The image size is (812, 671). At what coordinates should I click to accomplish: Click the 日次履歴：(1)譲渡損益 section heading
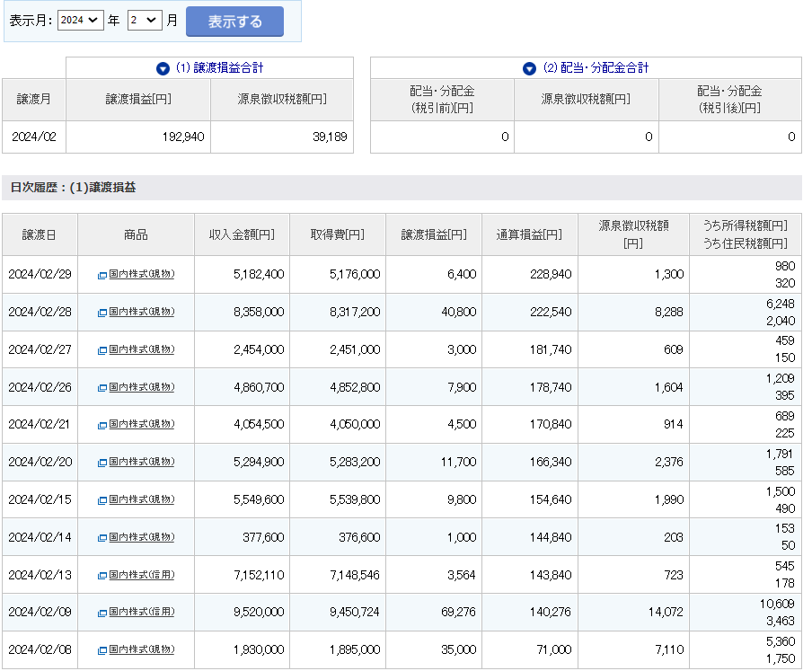(73, 188)
